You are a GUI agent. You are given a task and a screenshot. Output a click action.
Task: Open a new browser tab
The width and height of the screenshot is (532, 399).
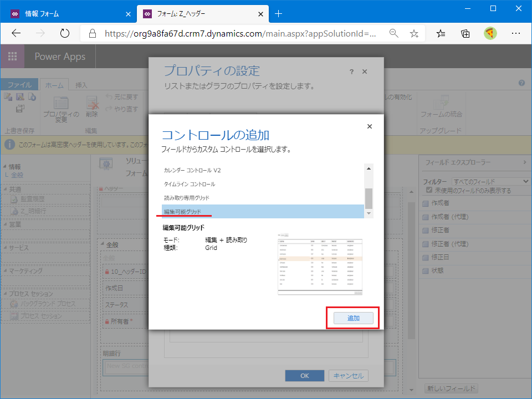pyautogui.click(x=278, y=13)
